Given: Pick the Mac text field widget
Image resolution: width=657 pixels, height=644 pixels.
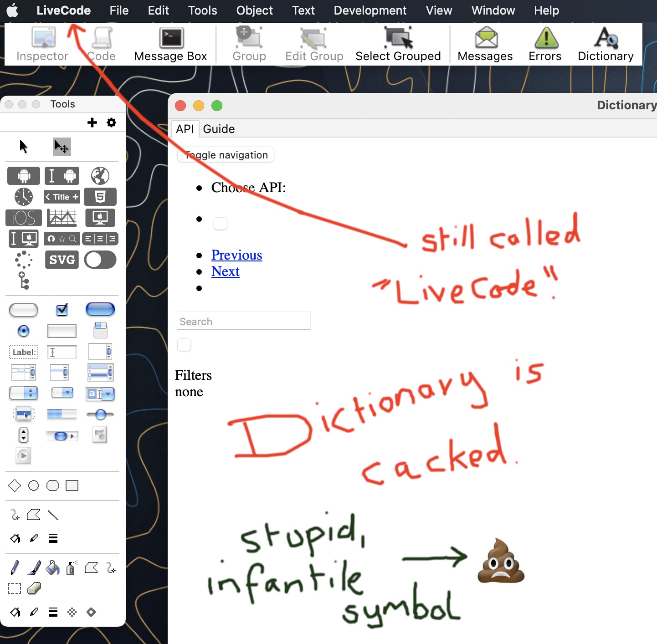Looking at the screenshot, I should click(x=24, y=239).
